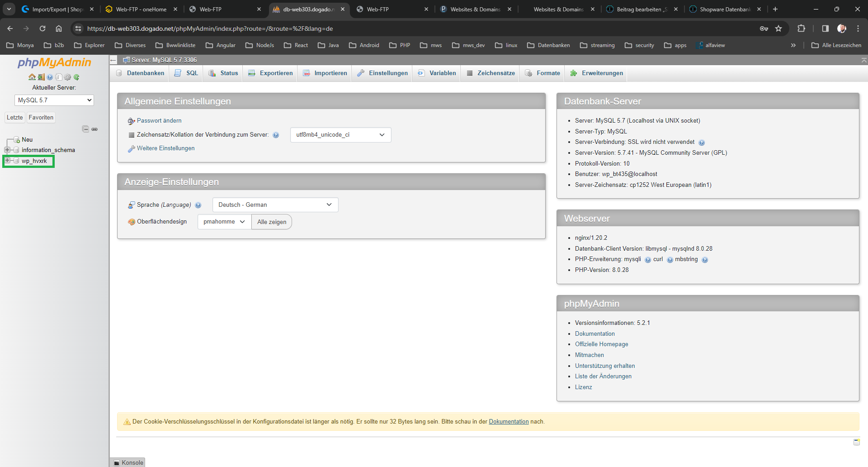Click the help icon next to SSL status
The image size is (868, 467).
(x=702, y=143)
